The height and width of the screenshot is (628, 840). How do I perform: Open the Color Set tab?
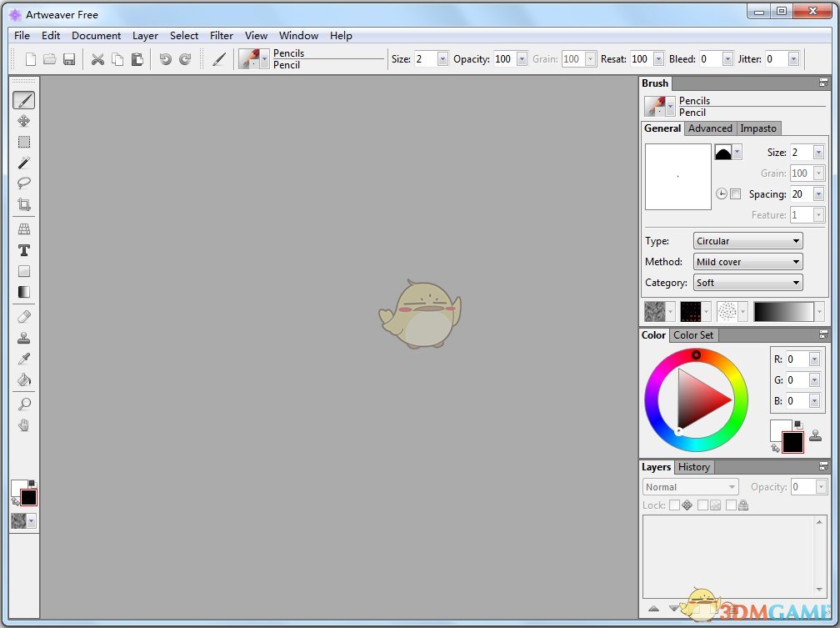(x=693, y=335)
